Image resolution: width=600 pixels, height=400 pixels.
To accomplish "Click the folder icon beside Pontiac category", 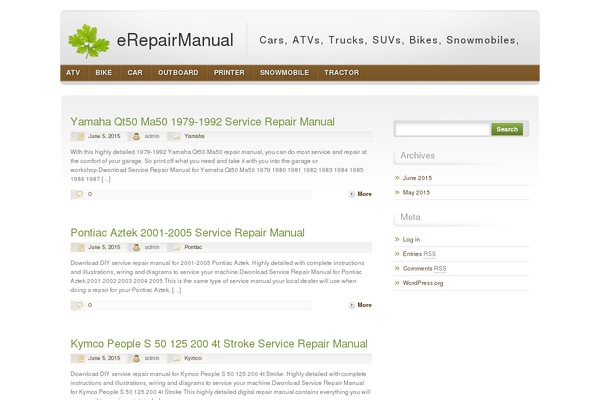I will 176,247.
